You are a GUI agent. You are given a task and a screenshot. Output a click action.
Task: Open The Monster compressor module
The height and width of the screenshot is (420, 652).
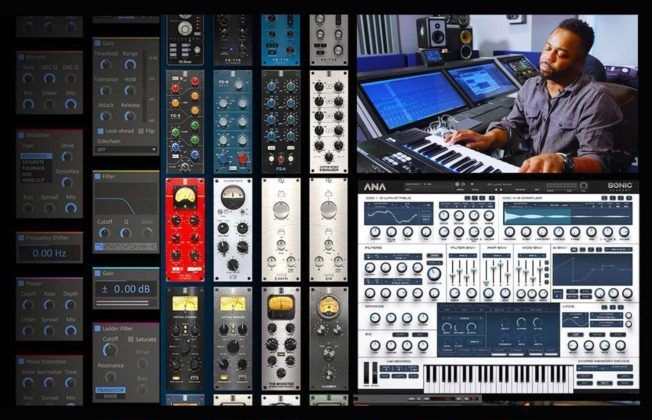[x=281, y=338]
